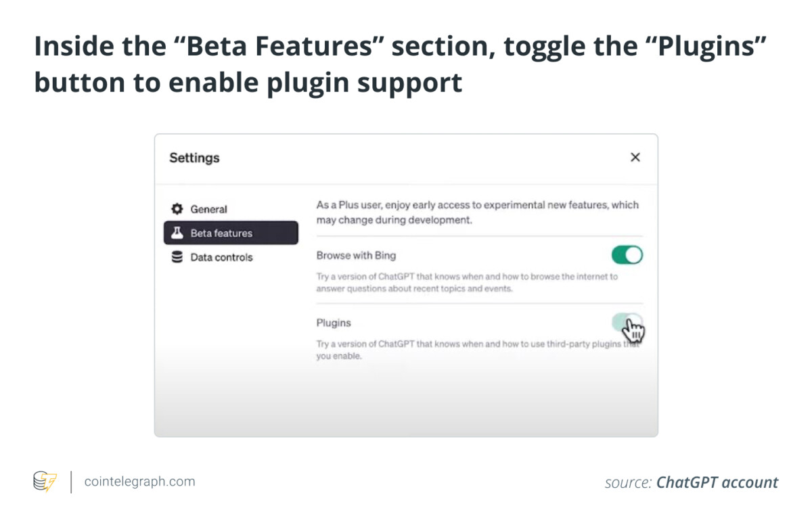Click the Settings dialog title
Image resolution: width=812 pixels, height=527 pixels.
click(x=194, y=158)
